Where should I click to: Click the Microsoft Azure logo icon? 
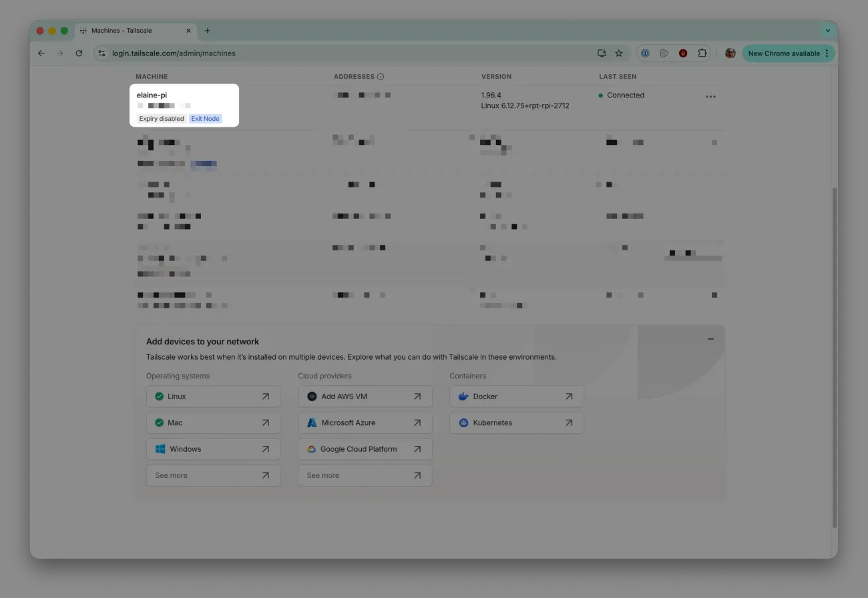pyautogui.click(x=312, y=422)
